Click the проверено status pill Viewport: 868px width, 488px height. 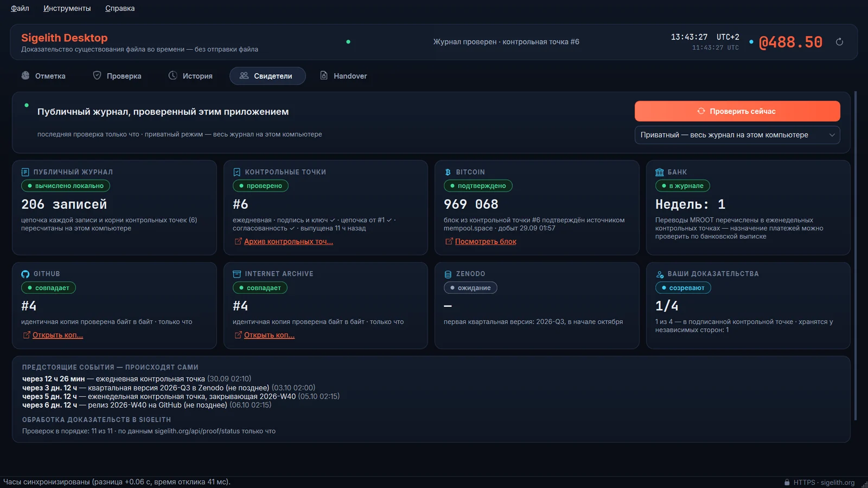coord(260,185)
